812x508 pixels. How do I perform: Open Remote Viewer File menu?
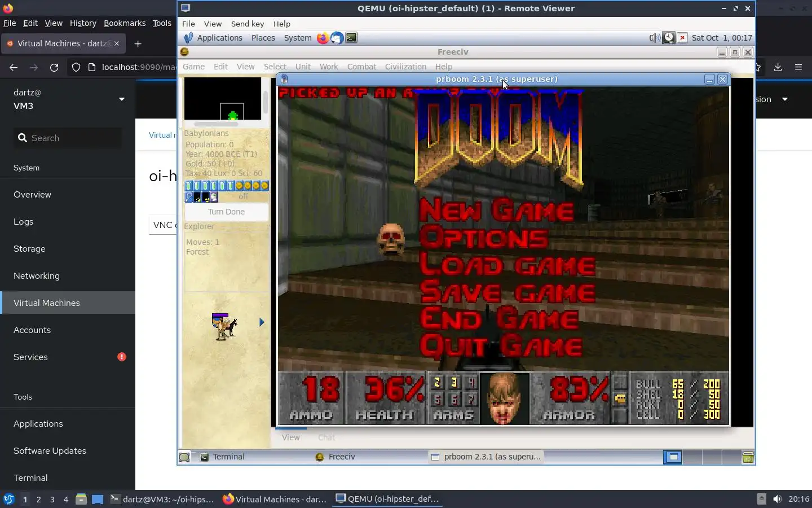pyautogui.click(x=188, y=24)
